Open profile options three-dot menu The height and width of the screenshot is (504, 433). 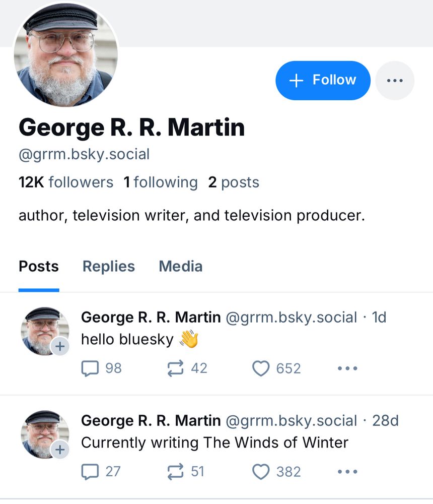pos(395,81)
